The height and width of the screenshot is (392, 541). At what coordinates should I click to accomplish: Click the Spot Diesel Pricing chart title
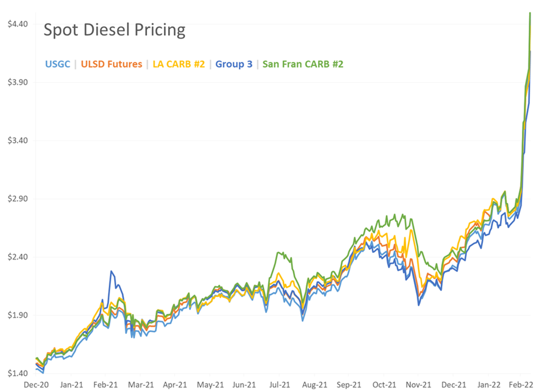pyautogui.click(x=115, y=30)
